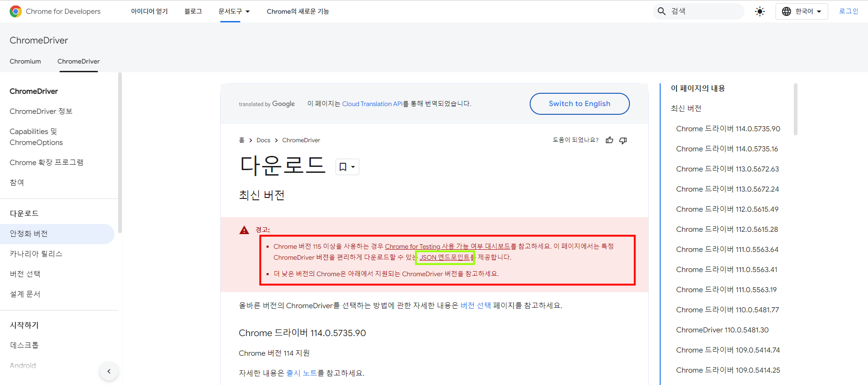Open 아이디어 얻기 menu item
Image resolution: width=868 pixels, height=385 pixels.
tap(149, 11)
